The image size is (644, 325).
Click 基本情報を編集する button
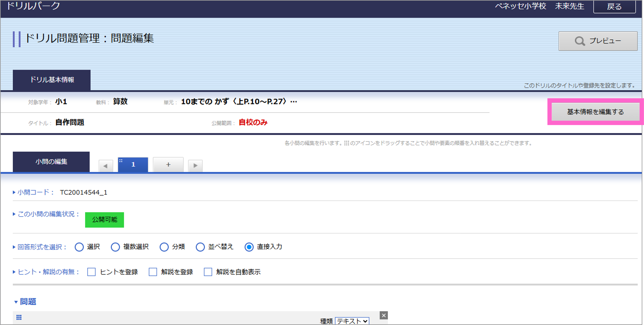595,112
